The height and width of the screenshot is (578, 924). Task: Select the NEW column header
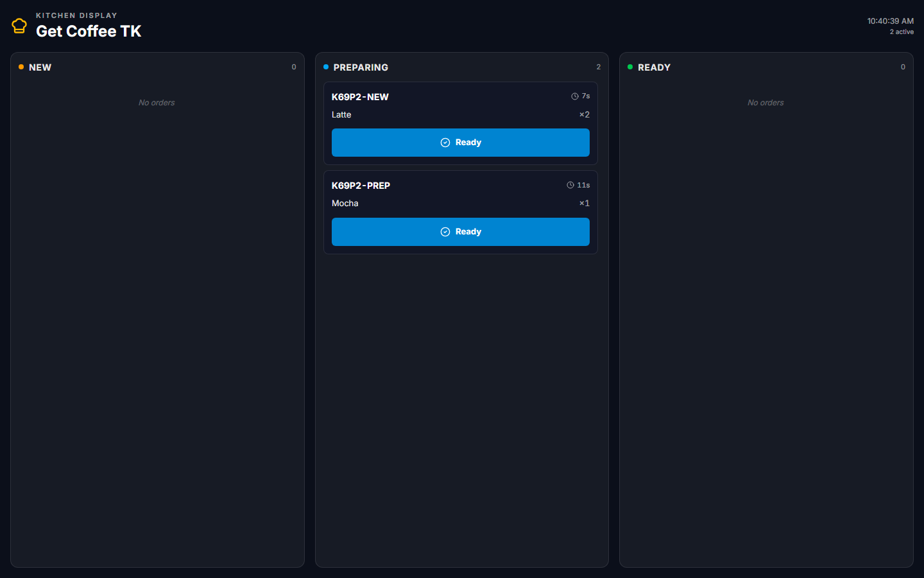coord(40,67)
